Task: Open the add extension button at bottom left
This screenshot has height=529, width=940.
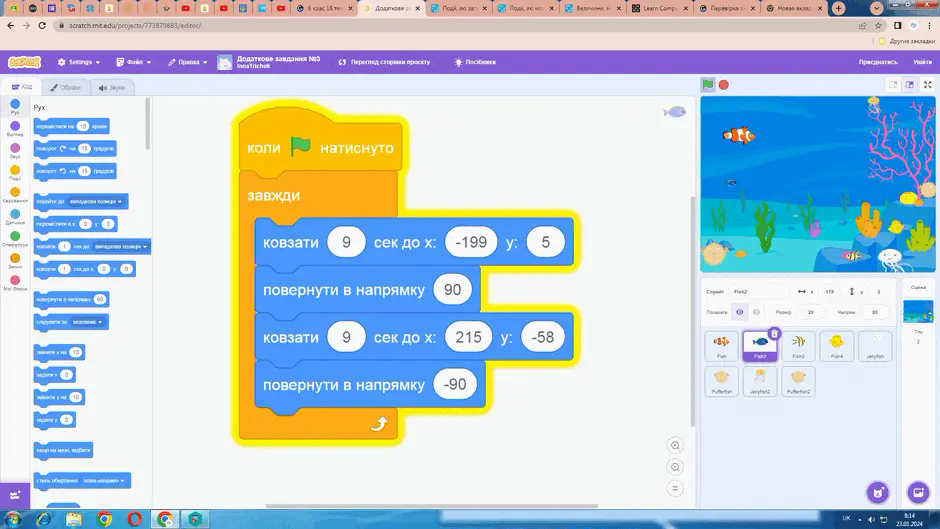Action: tap(15, 495)
